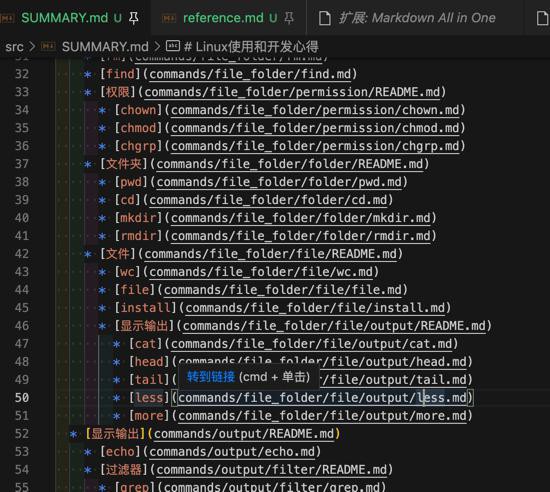Place cursor in [chown] link text
This screenshot has height=492, width=550.
pos(138,110)
